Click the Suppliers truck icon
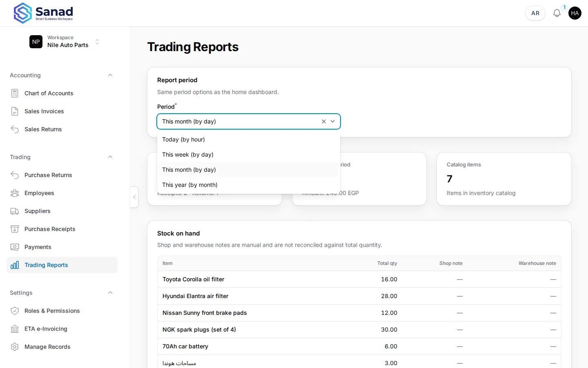Viewport: 588px width, 368px height. 15,211
